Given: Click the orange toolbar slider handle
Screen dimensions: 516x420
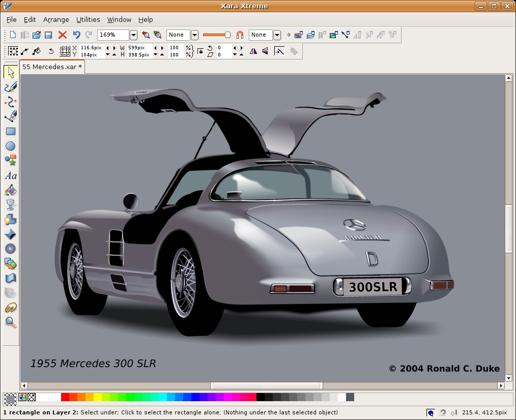Looking at the screenshot, I should (227, 35).
